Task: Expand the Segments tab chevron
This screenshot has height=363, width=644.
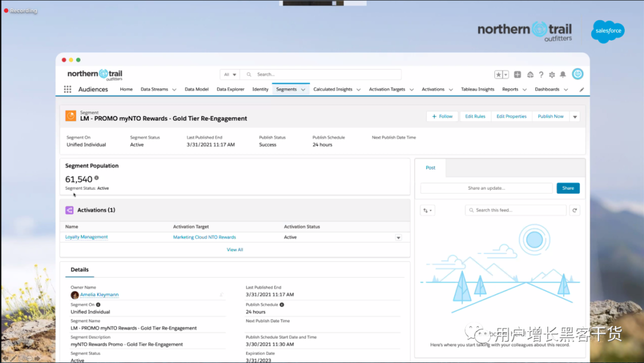Action: (x=303, y=90)
